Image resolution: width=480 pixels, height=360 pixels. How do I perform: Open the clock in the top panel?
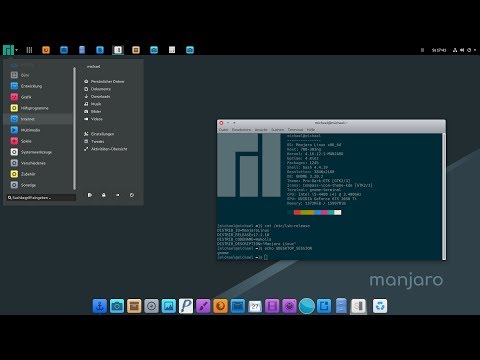[x=439, y=50]
